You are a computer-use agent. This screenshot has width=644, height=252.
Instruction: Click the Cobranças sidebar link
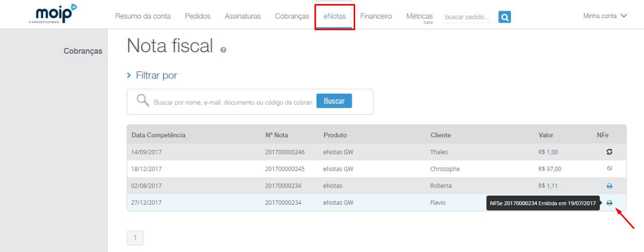pos(83,51)
